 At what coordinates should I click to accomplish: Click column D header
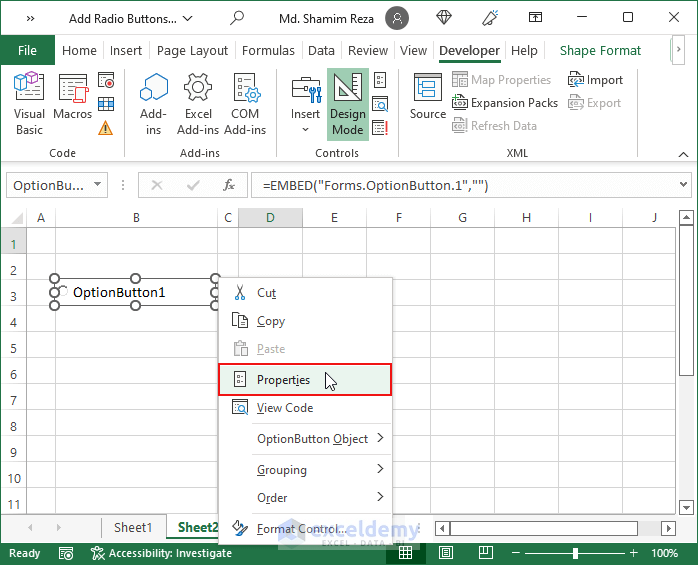(x=270, y=218)
